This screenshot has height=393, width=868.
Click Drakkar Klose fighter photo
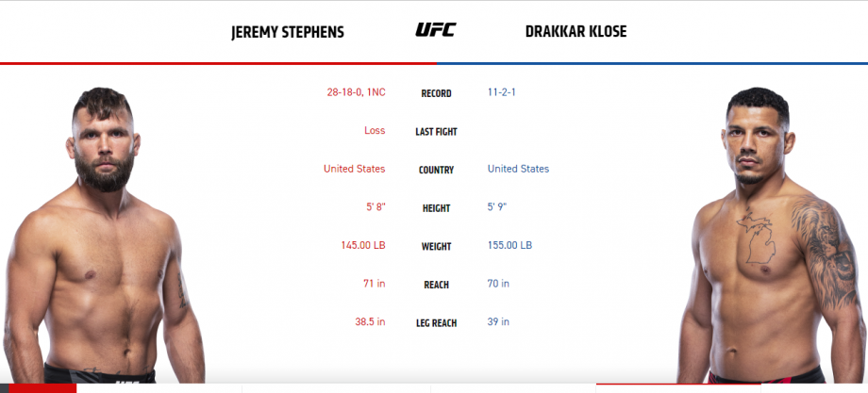[x=771, y=236]
